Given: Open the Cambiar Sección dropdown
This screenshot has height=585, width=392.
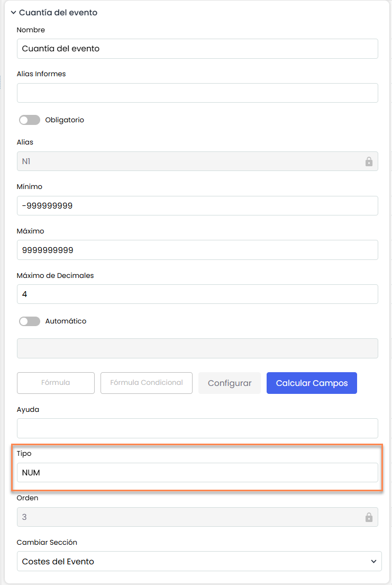Looking at the screenshot, I should click(190, 561).
